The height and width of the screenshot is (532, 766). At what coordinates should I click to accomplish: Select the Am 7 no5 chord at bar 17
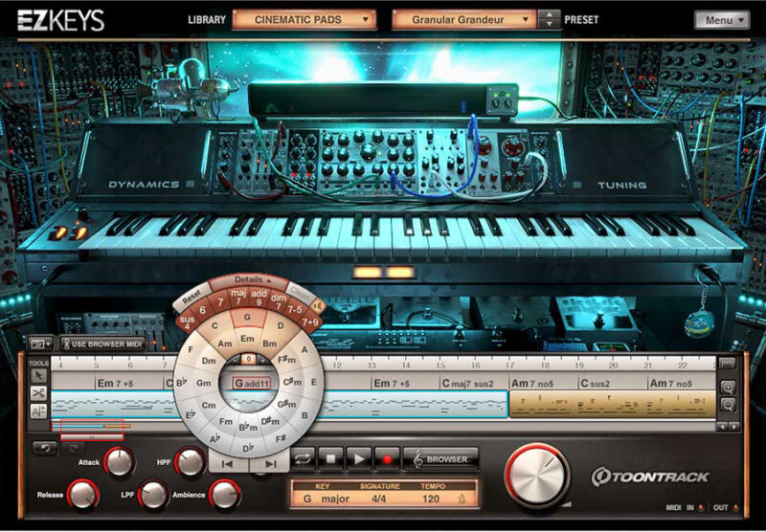pos(543,383)
